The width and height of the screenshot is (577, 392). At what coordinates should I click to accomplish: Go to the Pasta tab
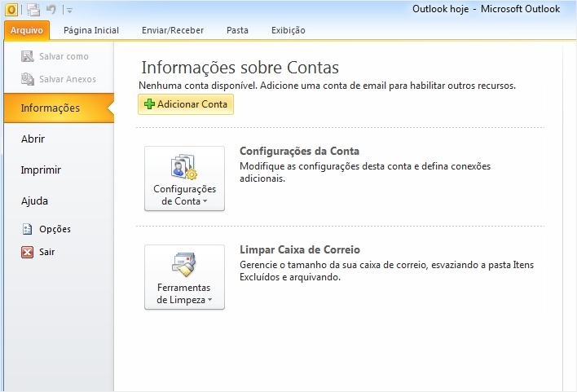coord(237,30)
